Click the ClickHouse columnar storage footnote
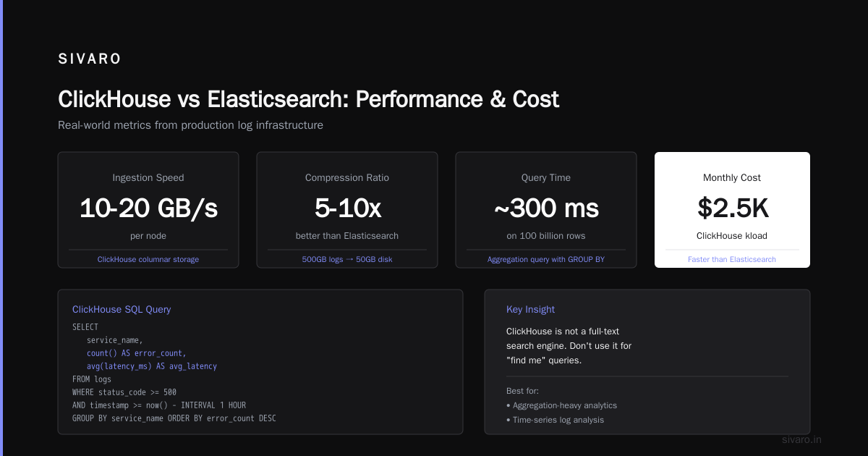The height and width of the screenshot is (456, 868). click(x=148, y=259)
